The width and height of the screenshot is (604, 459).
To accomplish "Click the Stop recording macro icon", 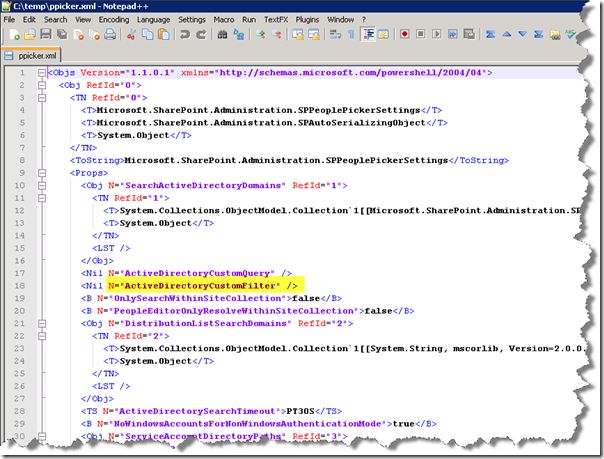I will [421, 34].
